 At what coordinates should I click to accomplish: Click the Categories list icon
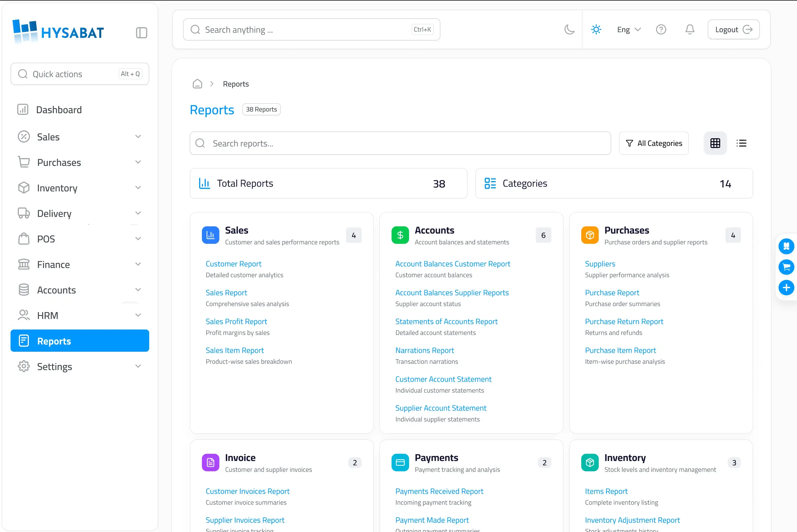490,183
